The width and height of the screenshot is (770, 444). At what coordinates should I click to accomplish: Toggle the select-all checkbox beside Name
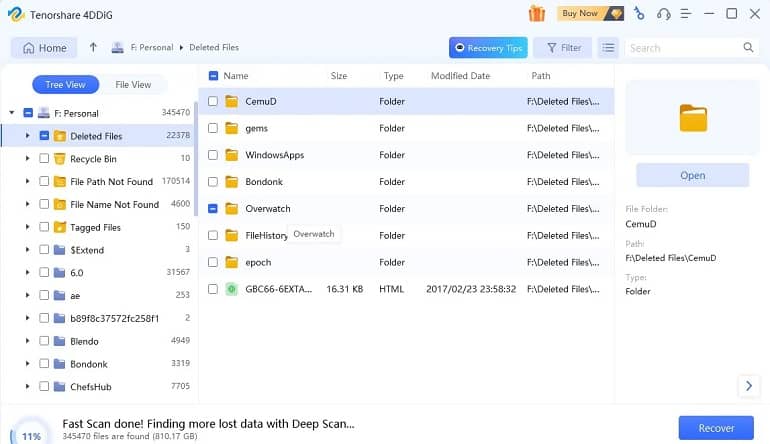pyautogui.click(x=214, y=76)
